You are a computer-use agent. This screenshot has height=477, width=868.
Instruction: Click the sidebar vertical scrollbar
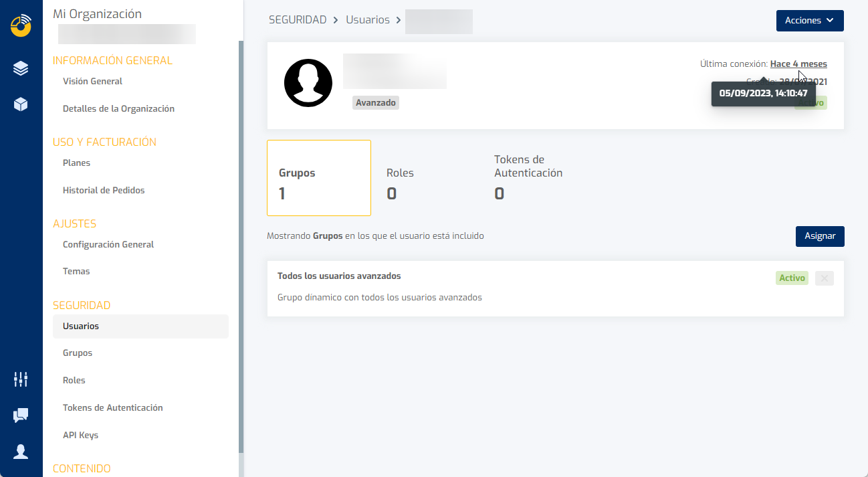(241, 248)
